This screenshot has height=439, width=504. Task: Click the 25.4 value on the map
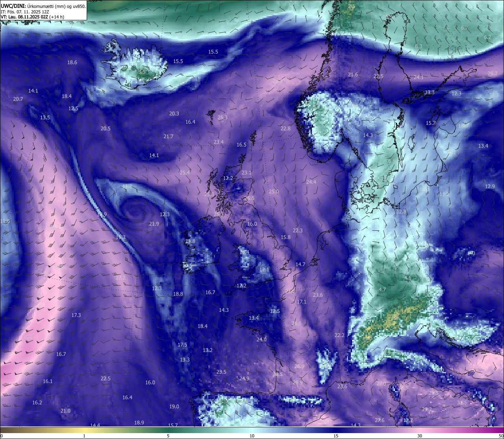pos(185,172)
